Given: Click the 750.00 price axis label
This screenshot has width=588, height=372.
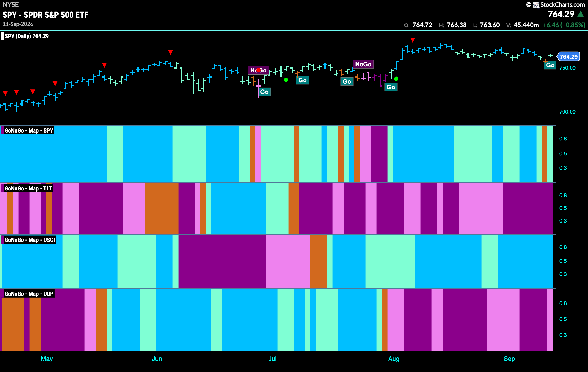Looking at the screenshot, I should pos(567,68).
